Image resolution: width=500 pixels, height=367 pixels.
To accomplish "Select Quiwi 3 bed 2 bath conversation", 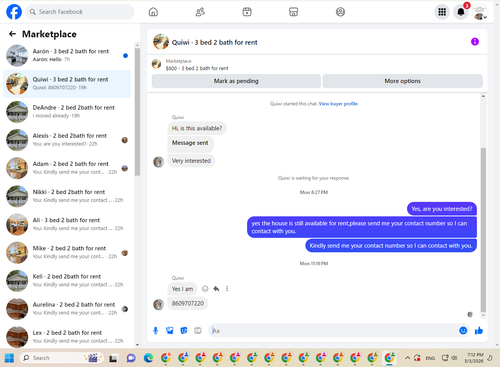I will [x=67, y=84].
